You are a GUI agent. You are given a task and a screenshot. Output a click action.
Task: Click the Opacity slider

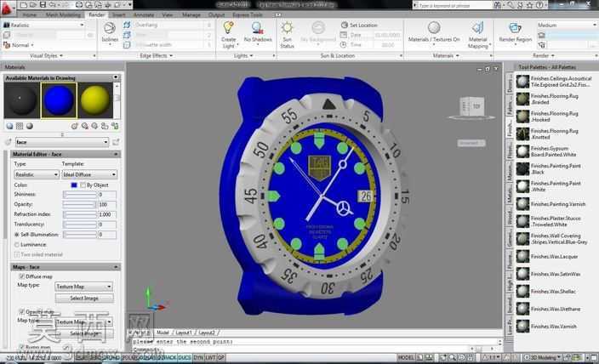[80, 204]
